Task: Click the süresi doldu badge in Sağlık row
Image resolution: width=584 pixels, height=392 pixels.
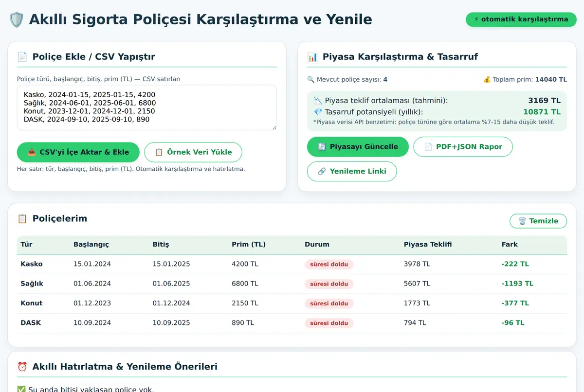Action: coord(329,284)
